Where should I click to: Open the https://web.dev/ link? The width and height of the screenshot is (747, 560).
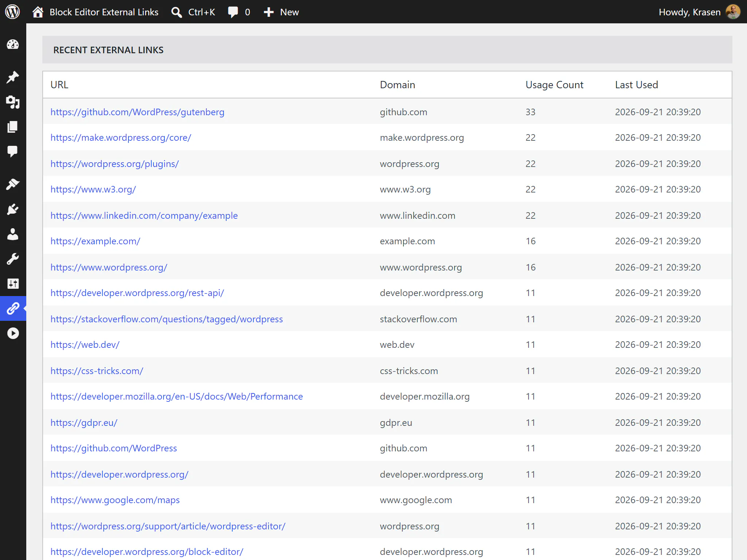85,345
